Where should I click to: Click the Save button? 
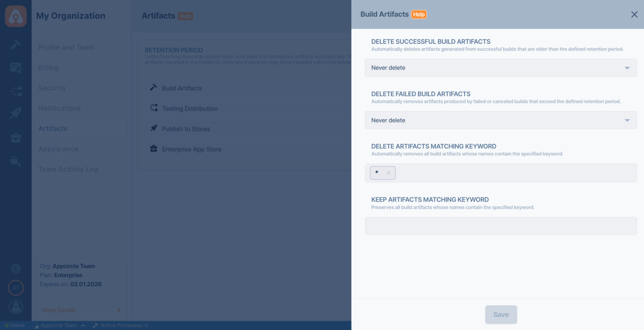point(501,314)
